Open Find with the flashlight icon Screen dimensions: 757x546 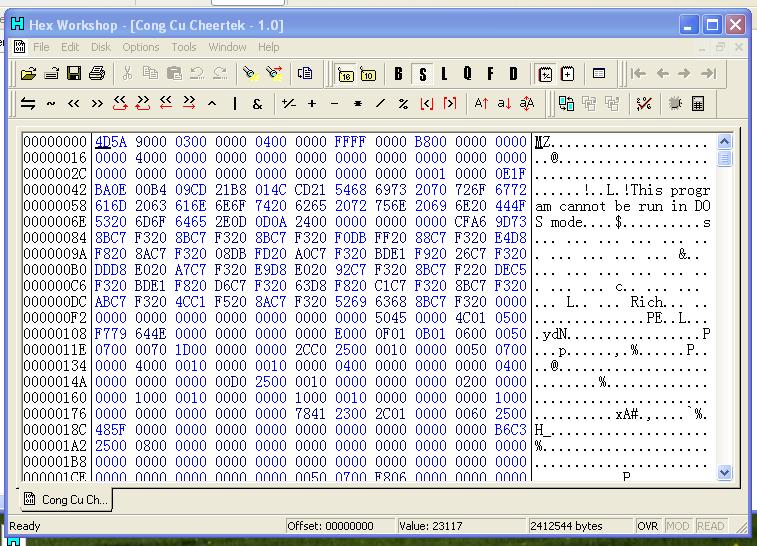250,73
